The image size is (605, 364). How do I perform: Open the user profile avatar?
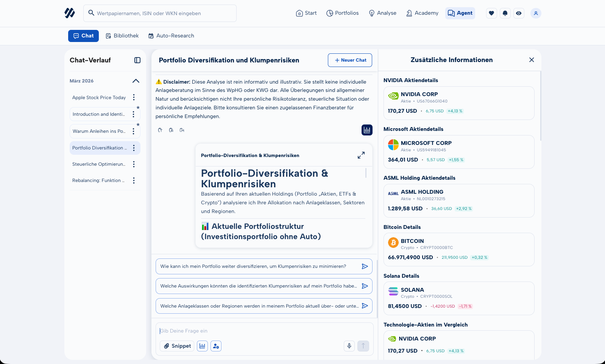[536, 13]
